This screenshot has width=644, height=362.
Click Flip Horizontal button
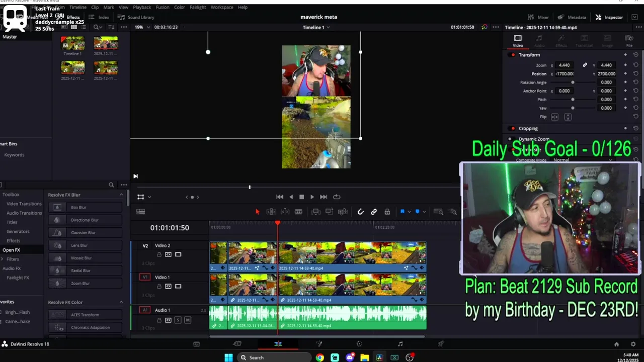555,117
